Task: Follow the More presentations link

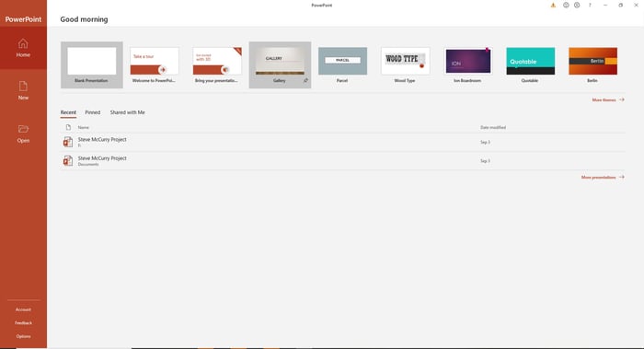Action: (x=603, y=177)
